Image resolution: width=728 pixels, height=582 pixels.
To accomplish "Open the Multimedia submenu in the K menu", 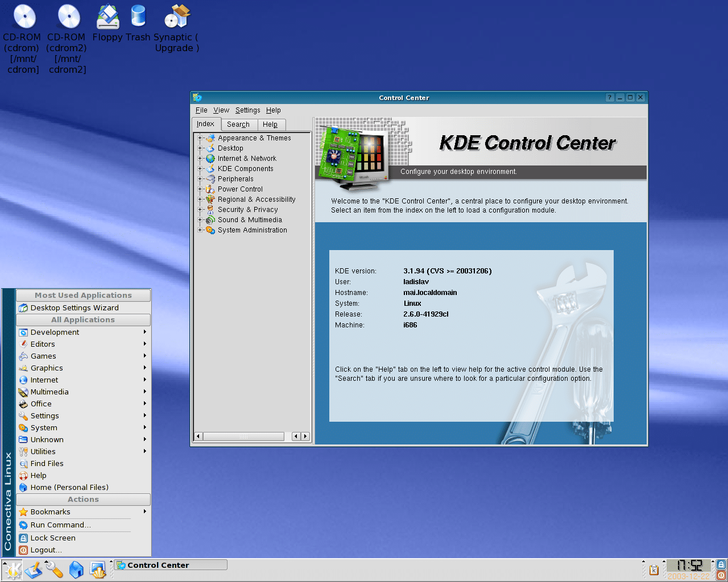I will pos(83,392).
